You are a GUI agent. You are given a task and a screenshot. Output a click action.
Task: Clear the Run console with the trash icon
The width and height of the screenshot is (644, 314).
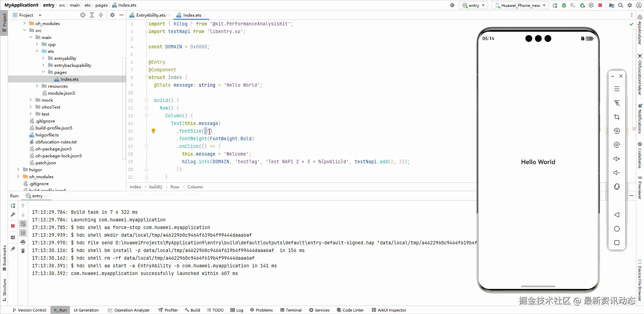[x=23, y=251]
